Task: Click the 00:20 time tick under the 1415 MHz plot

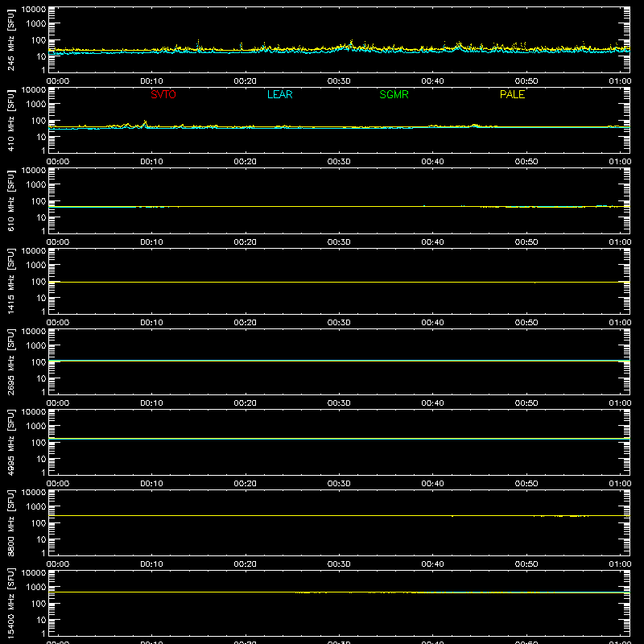Action: tap(246, 323)
